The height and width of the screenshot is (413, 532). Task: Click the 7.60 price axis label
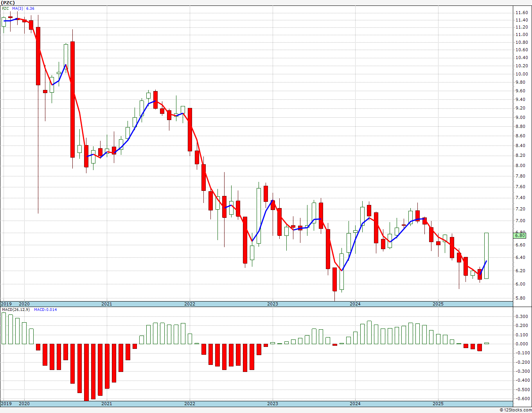520,187
